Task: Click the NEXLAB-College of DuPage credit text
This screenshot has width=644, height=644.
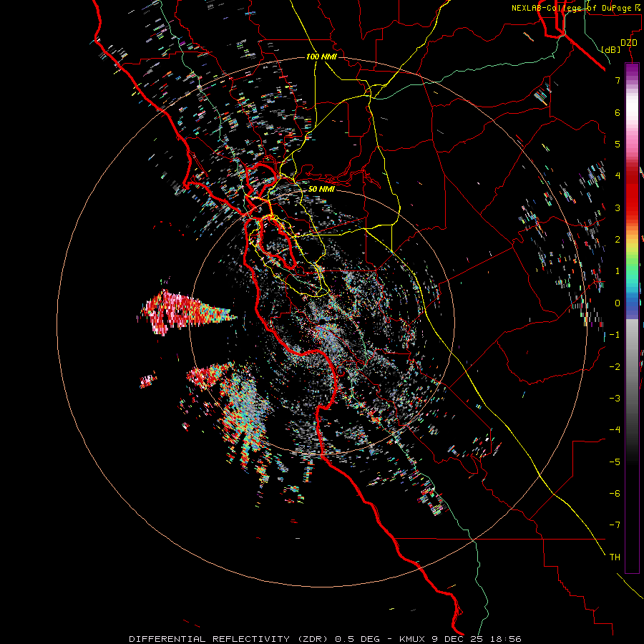Action: (x=574, y=8)
